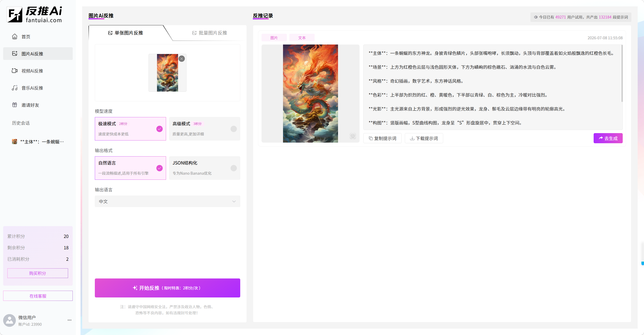The image size is (644, 335).
Task: Click the fullscreen preview icon on the result image
Action: tap(353, 136)
